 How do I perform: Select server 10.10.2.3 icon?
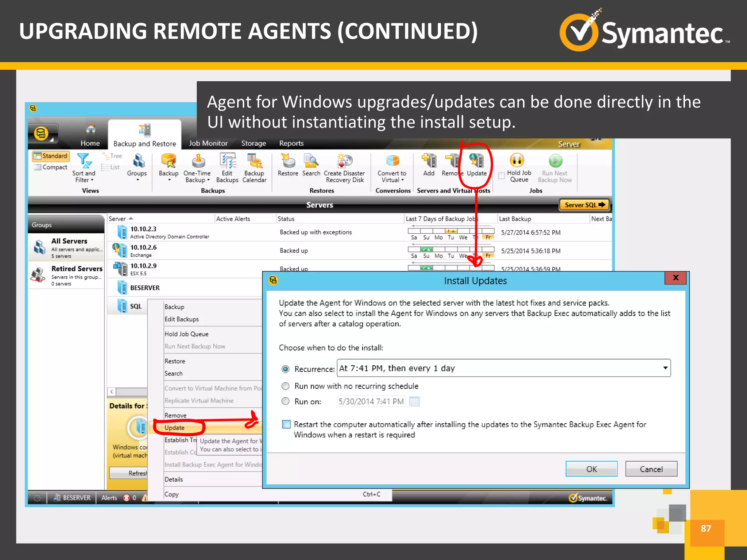[122, 232]
